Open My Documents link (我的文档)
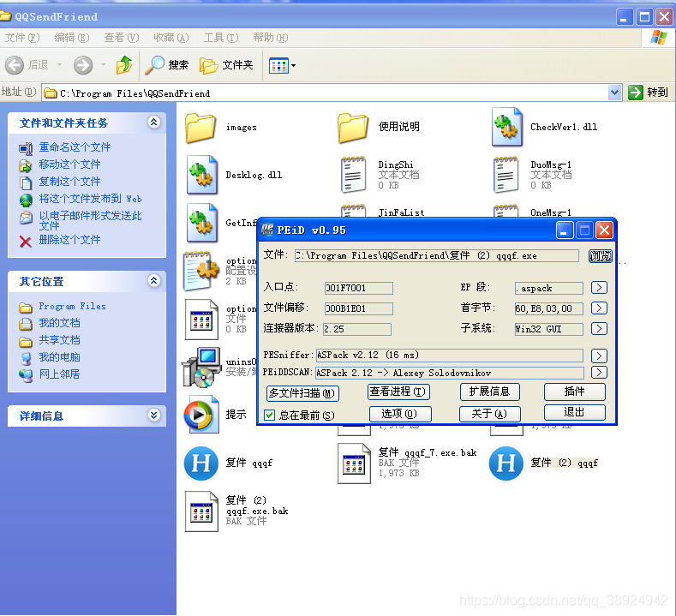 pos(59,323)
